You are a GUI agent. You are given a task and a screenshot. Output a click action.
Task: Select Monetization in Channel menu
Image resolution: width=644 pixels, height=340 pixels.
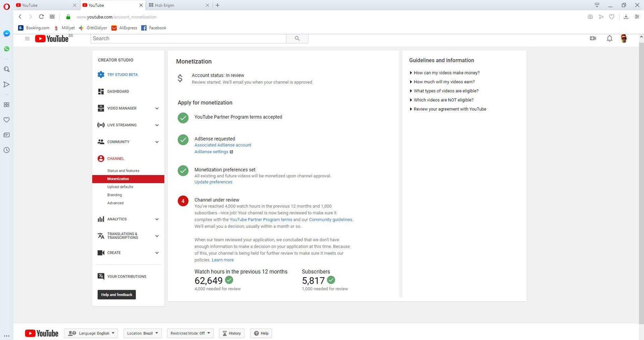coord(128,179)
